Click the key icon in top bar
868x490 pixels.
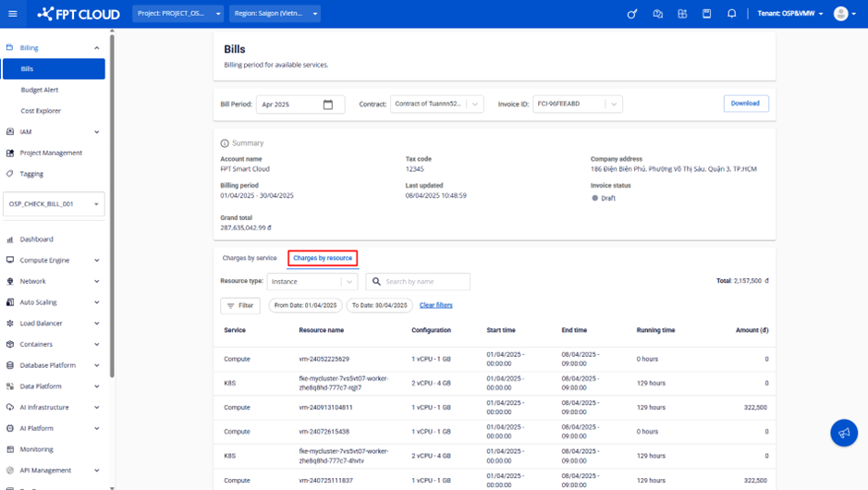632,14
